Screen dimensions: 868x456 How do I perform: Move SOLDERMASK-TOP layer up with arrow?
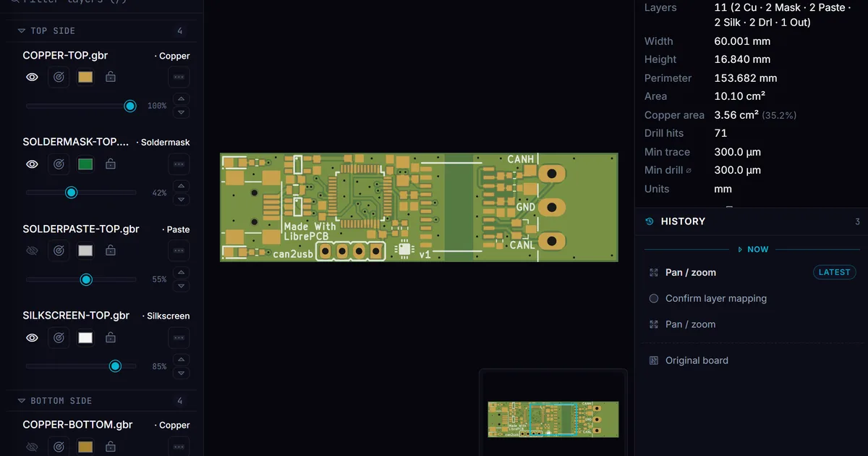point(182,186)
